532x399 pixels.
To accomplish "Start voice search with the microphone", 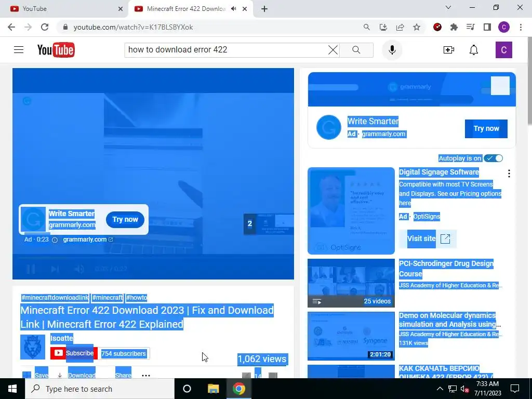I will click(x=392, y=50).
